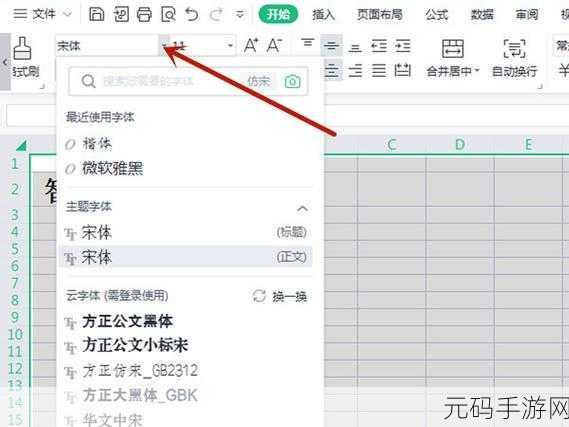Screen dimensions: 569x427
Task: Select recent font 微软雅黑
Action: click(112, 169)
